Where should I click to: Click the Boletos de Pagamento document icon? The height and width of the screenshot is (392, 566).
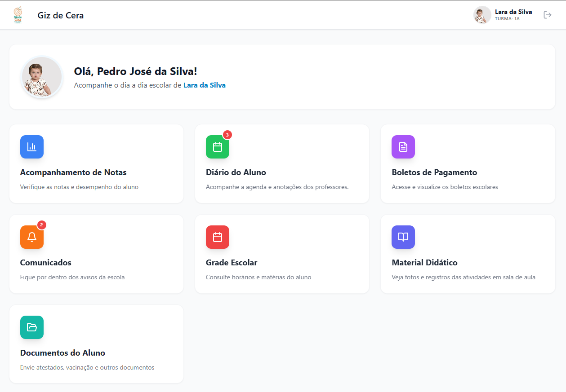coord(403,147)
